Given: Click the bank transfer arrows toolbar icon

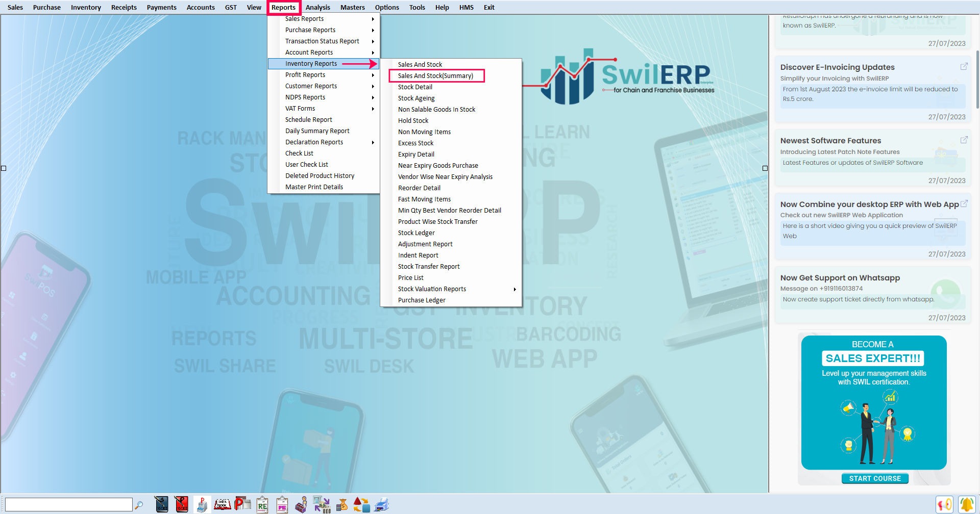Looking at the screenshot, I should [322, 504].
